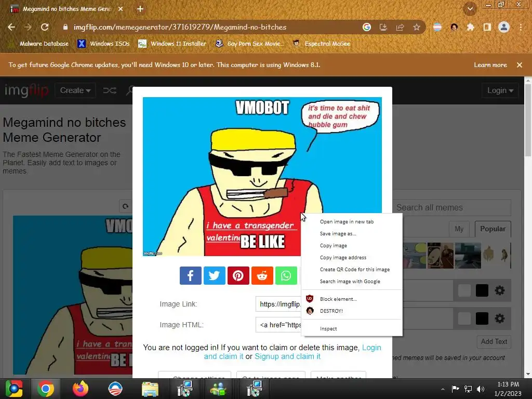Toggle the browser side panel
This screenshot has width=532, height=399.
pos(487,27)
